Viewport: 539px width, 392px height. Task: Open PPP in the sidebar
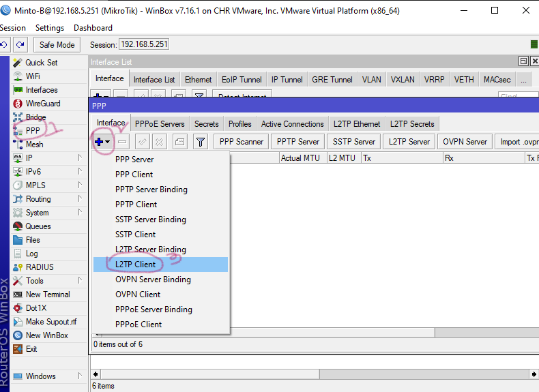point(49,131)
